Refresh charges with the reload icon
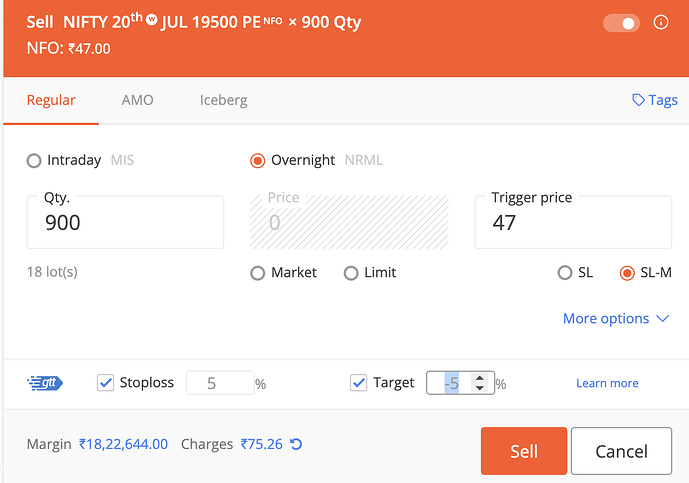The height and width of the screenshot is (483, 689). tap(296, 444)
